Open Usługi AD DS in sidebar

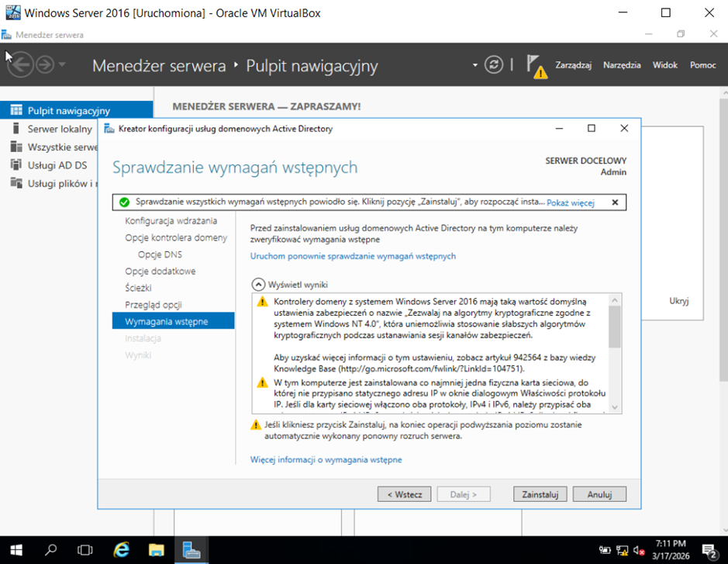click(57, 164)
